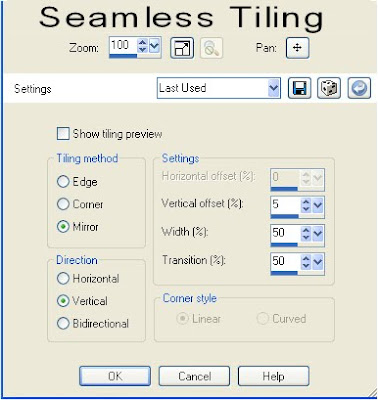Reset to default with the blue arrow icon
The image size is (378, 400).
(x=359, y=88)
